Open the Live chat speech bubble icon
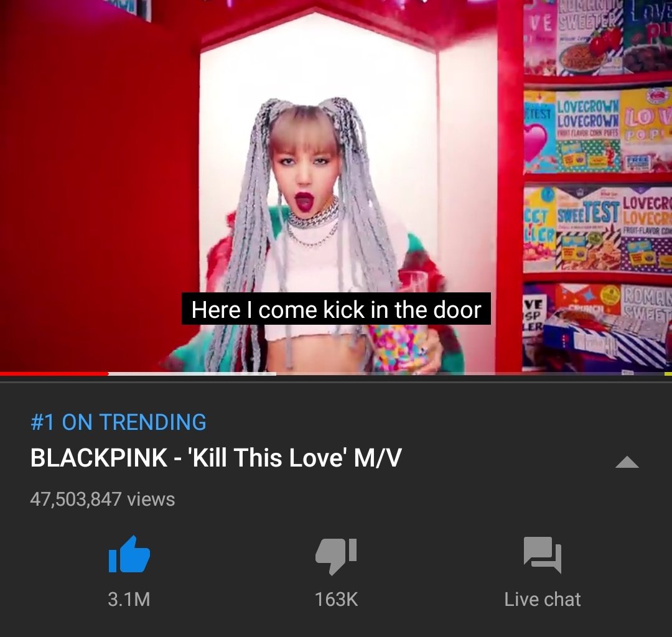The height and width of the screenshot is (637, 672). click(542, 555)
